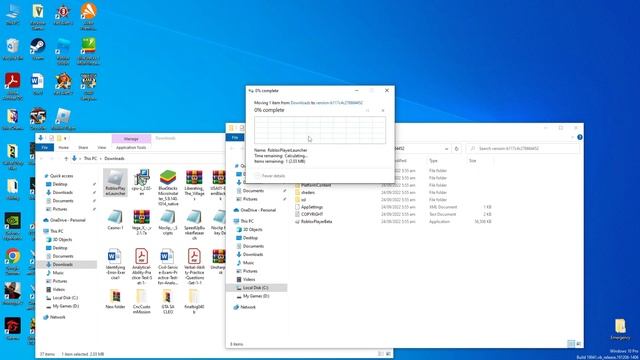Open the NVIDIA GeForce desktop shortcut

13,226
